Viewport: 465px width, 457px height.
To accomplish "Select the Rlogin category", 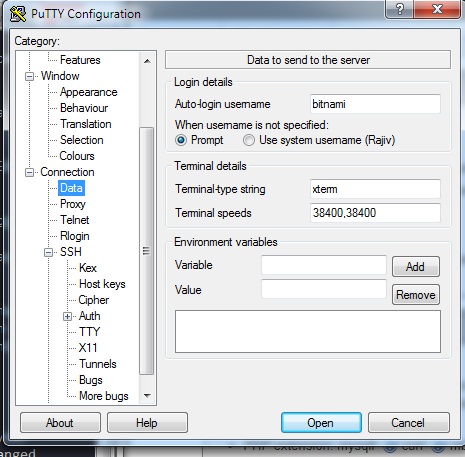I will point(75,236).
